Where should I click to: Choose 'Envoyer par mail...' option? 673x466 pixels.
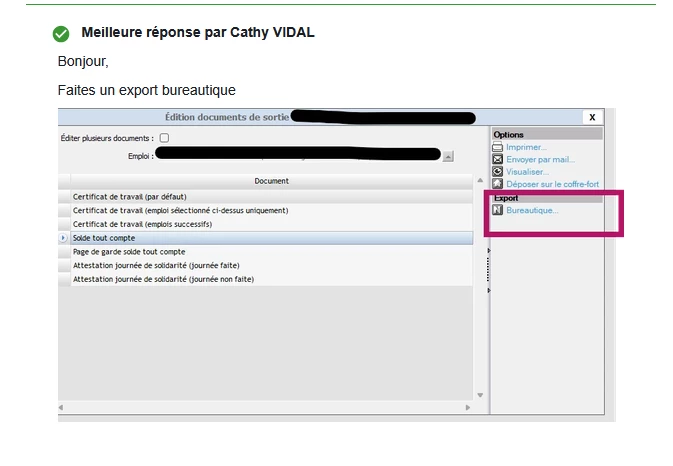click(x=540, y=160)
